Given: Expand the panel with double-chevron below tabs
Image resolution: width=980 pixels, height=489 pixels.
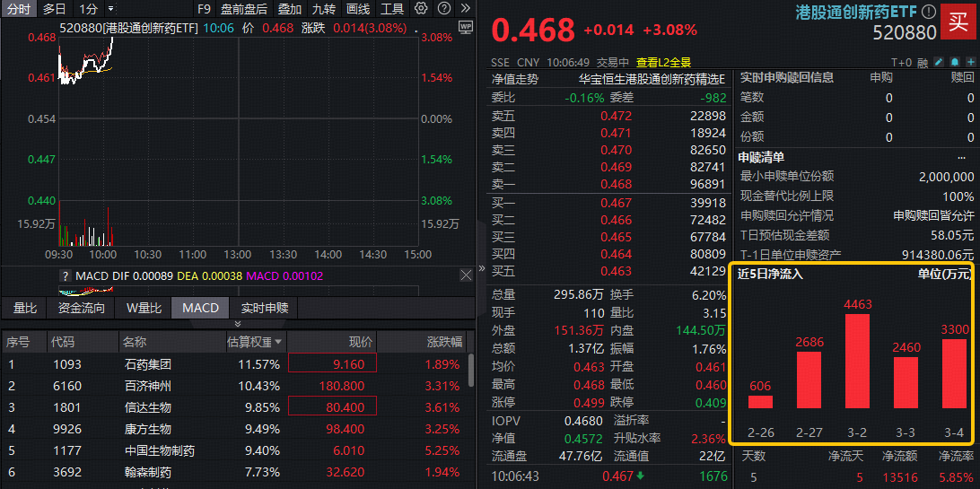Looking at the screenshot, I should tap(237, 324).
